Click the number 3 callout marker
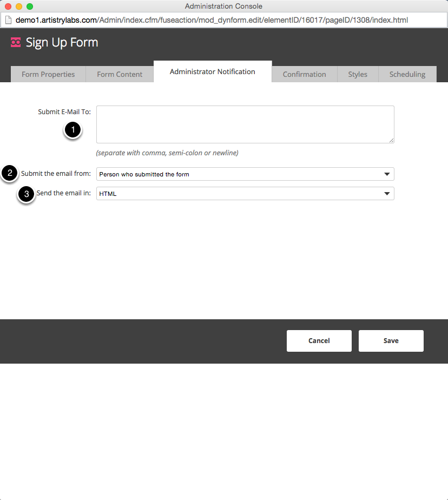This screenshot has width=448, height=500. (x=27, y=194)
